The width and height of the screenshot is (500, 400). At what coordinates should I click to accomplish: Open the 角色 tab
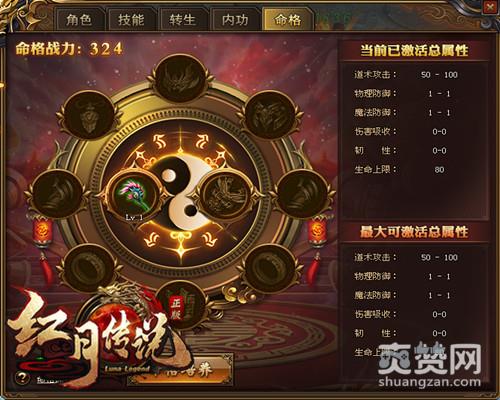[x=79, y=20]
